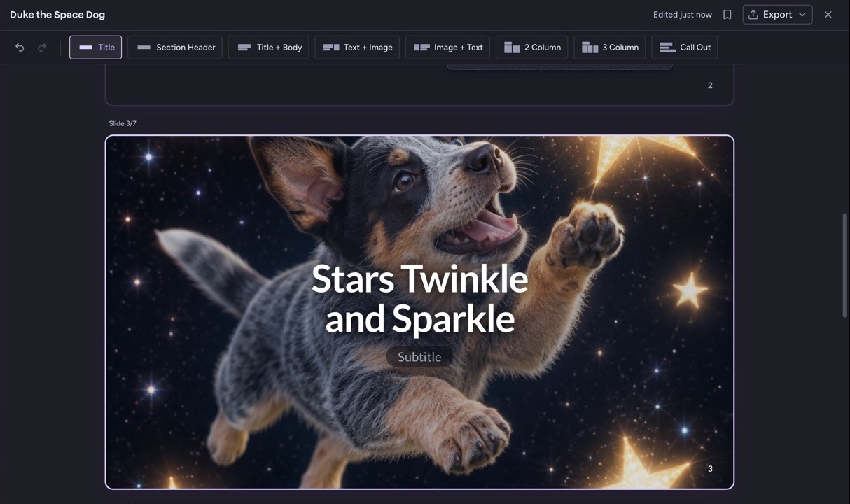Click the Subtitle placeholder
Viewport: 850px width, 504px height.
coord(419,357)
